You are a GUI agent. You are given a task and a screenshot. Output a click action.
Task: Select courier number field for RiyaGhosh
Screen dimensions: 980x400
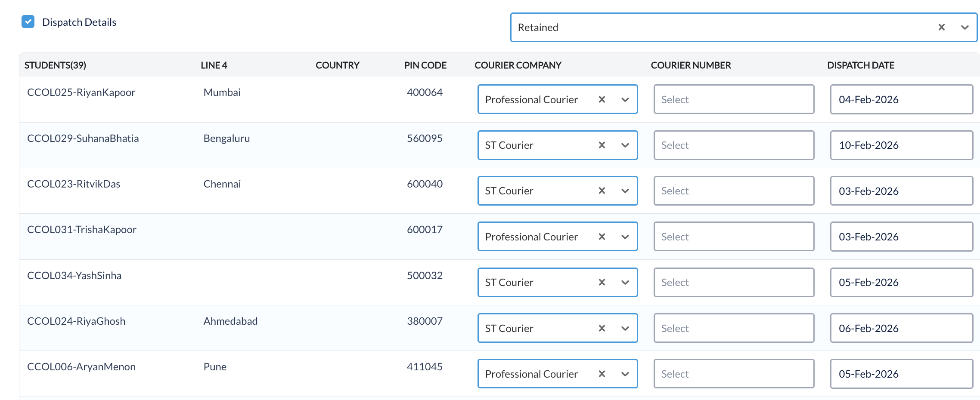pos(733,328)
